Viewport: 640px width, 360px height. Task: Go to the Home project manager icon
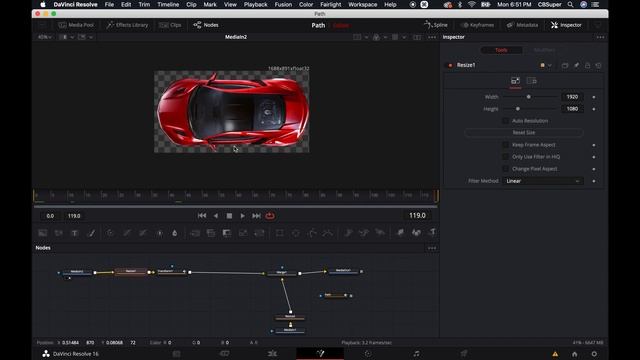[574, 354]
